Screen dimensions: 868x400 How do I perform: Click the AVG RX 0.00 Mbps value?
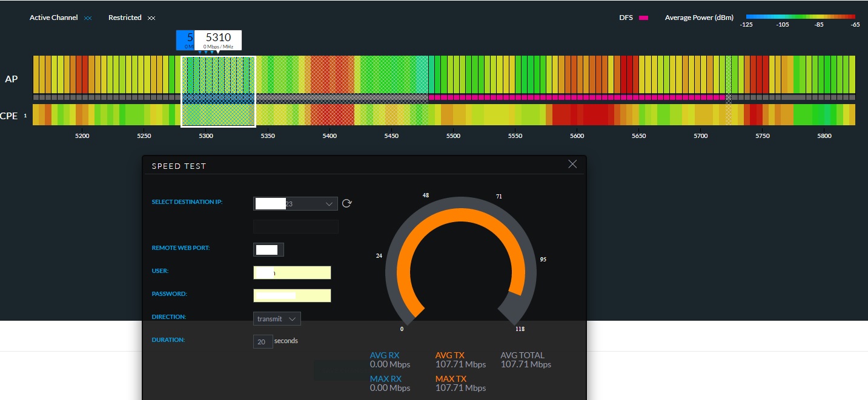click(x=390, y=364)
